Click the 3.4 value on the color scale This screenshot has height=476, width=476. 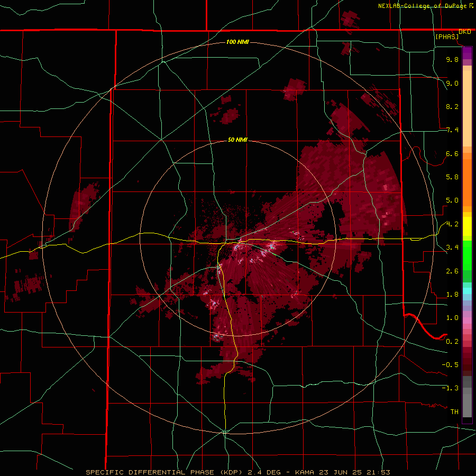[x=452, y=248]
